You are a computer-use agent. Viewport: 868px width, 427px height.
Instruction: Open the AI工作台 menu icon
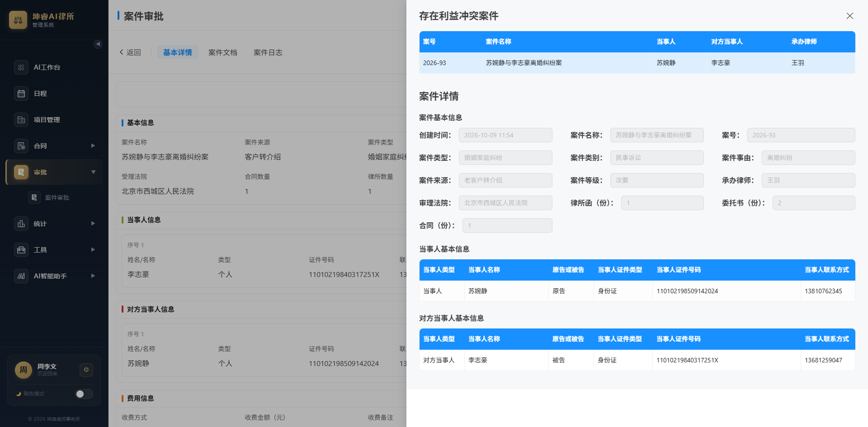point(21,67)
